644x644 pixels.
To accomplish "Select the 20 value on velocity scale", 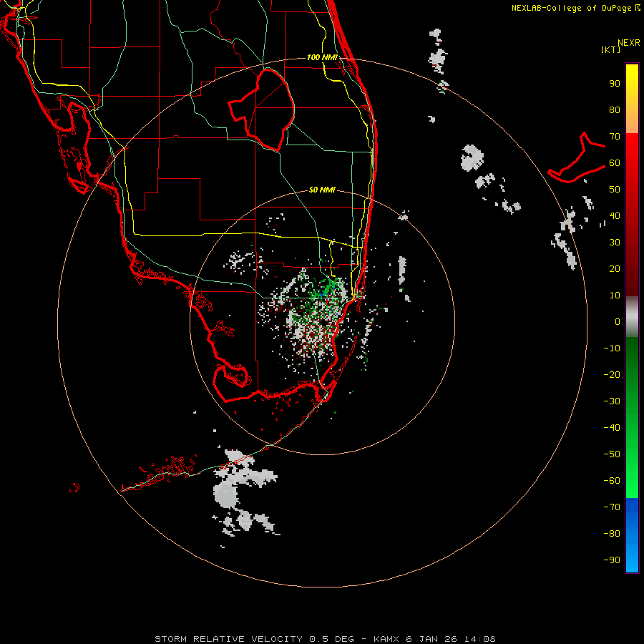I will (615, 268).
